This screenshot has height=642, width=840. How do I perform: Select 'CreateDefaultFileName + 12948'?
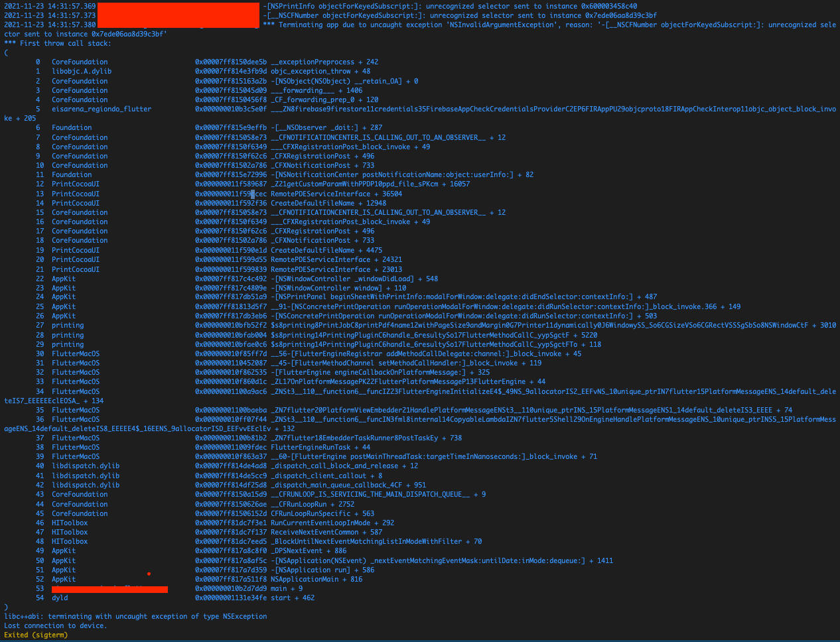click(328, 203)
